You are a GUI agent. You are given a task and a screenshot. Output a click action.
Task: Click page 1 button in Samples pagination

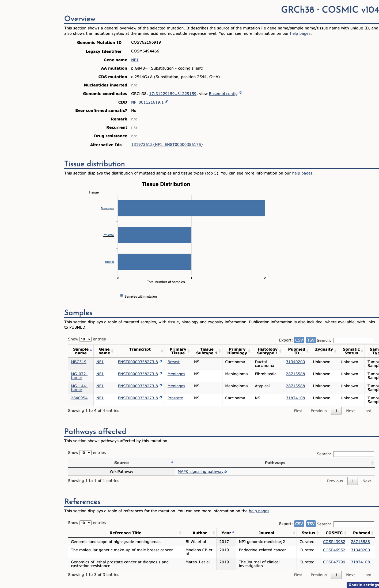pos(336,411)
